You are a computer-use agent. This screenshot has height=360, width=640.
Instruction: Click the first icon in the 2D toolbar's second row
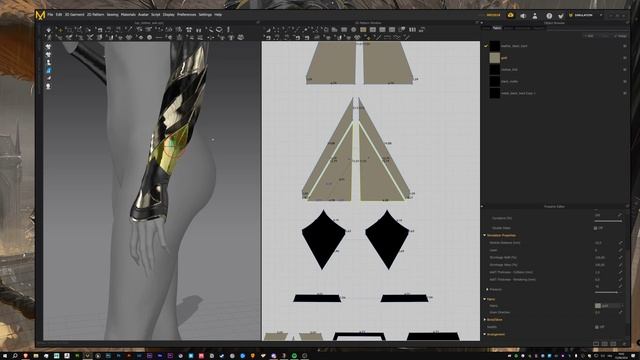(268, 38)
